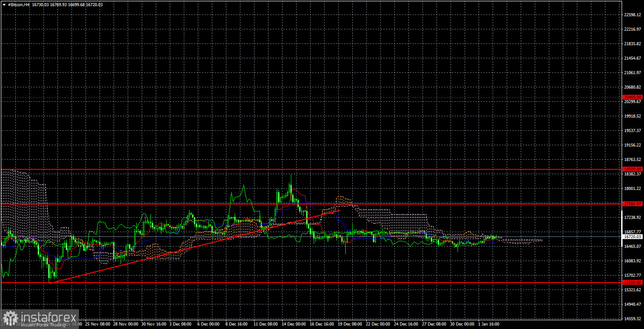Click the 8 Dec 16:00 time label
Viewport: 644px width, 329px height.
(236, 324)
